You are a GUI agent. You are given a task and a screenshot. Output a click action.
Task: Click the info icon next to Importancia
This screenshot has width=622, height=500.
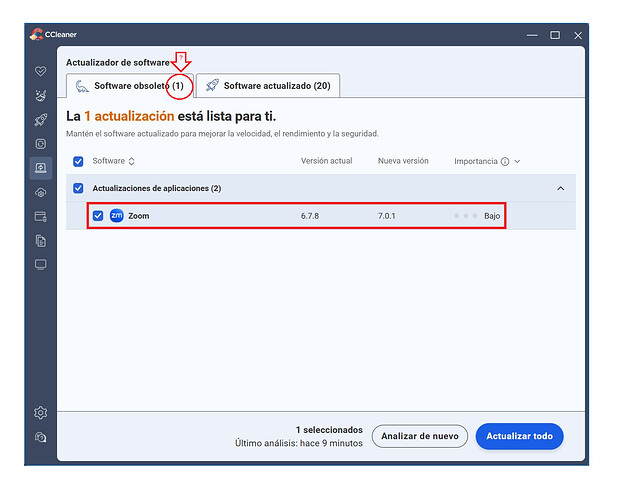pos(505,162)
